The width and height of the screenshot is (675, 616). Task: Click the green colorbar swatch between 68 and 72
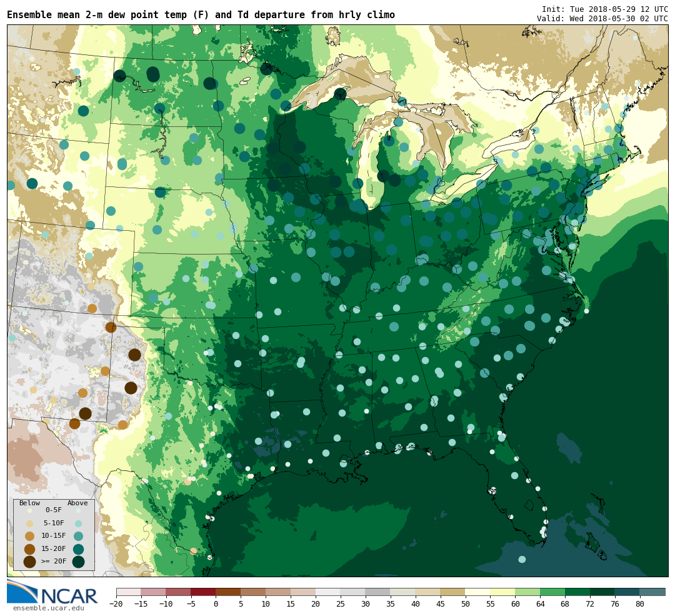(x=577, y=592)
